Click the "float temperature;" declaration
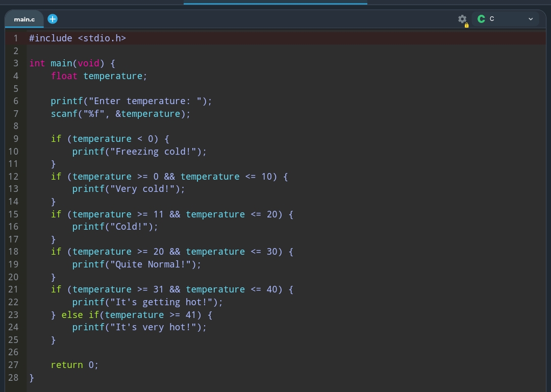 [98, 76]
